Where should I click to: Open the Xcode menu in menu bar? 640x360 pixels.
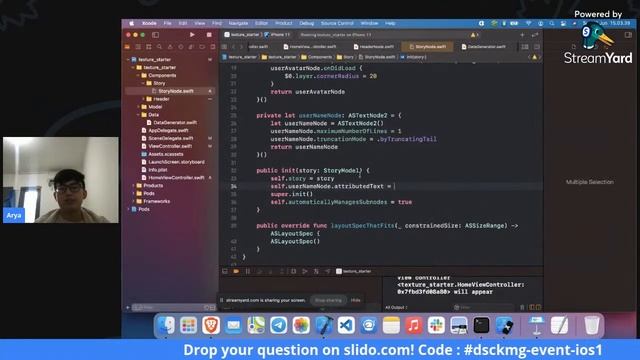click(x=149, y=23)
